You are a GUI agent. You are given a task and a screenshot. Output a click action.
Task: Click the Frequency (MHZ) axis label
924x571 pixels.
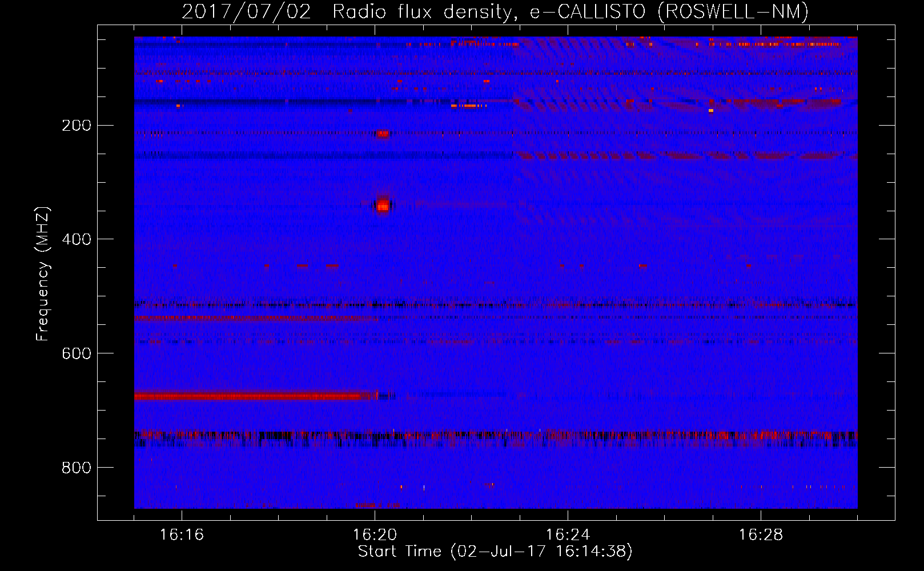pos(43,274)
